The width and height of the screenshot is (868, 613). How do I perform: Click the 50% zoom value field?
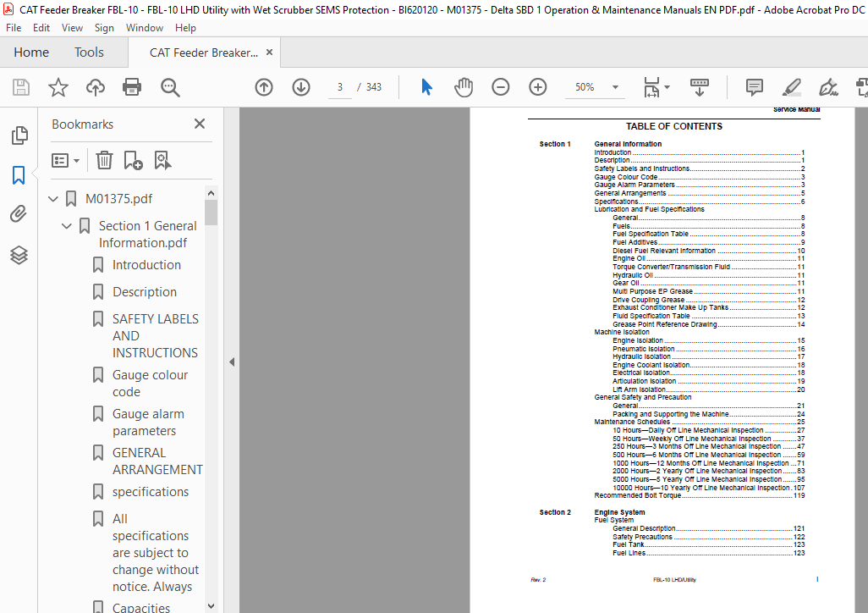pyautogui.click(x=585, y=87)
